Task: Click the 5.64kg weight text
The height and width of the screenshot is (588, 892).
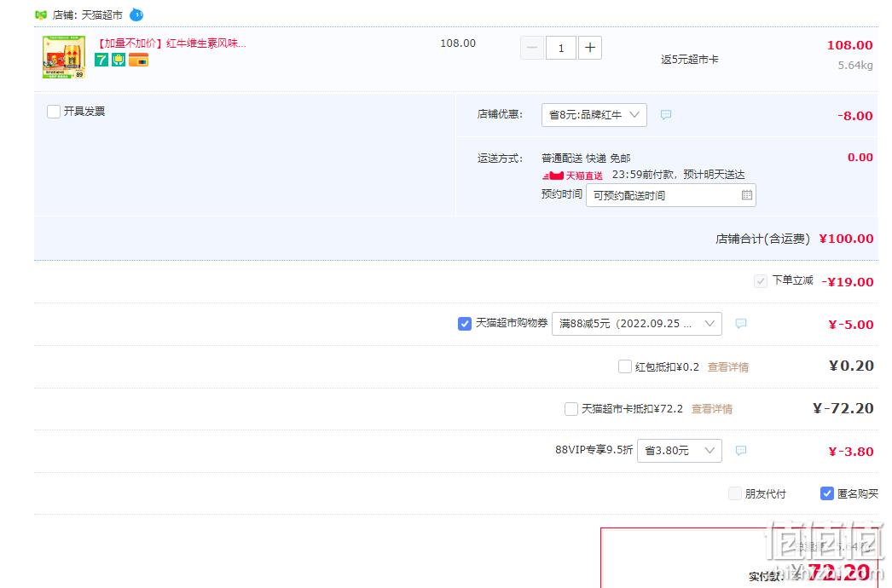Action: (x=855, y=66)
